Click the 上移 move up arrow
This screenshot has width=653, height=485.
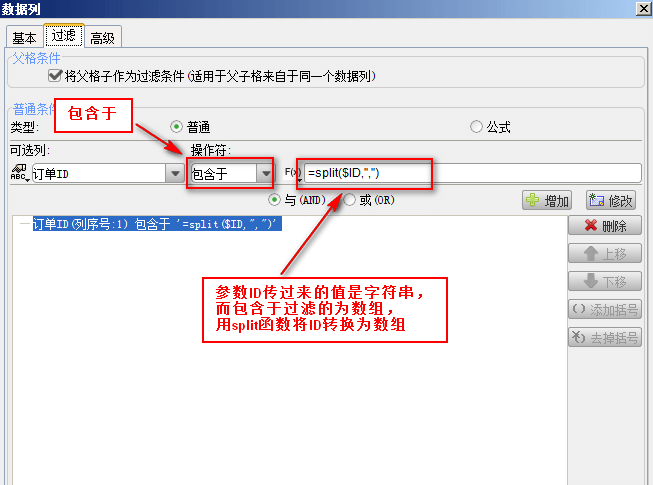pos(605,254)
